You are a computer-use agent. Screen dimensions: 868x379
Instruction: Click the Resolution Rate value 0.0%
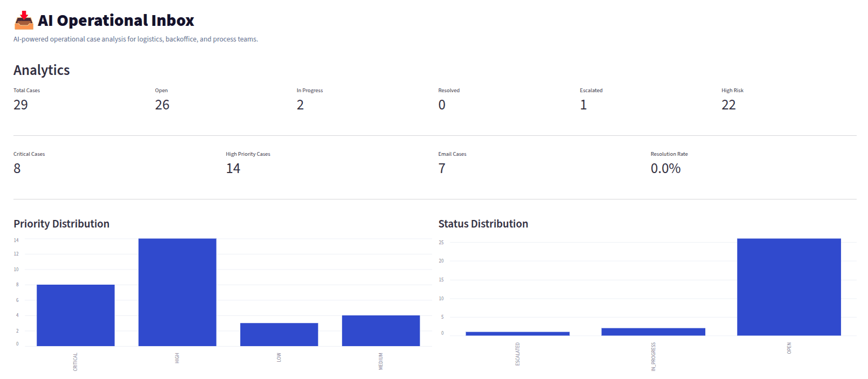[x=665, y=168]
